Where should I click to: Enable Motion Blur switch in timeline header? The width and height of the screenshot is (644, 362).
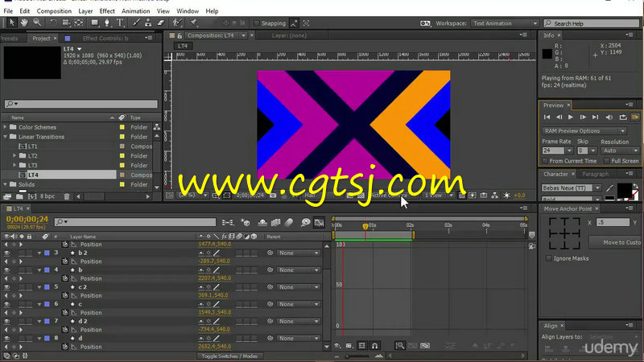289,223
